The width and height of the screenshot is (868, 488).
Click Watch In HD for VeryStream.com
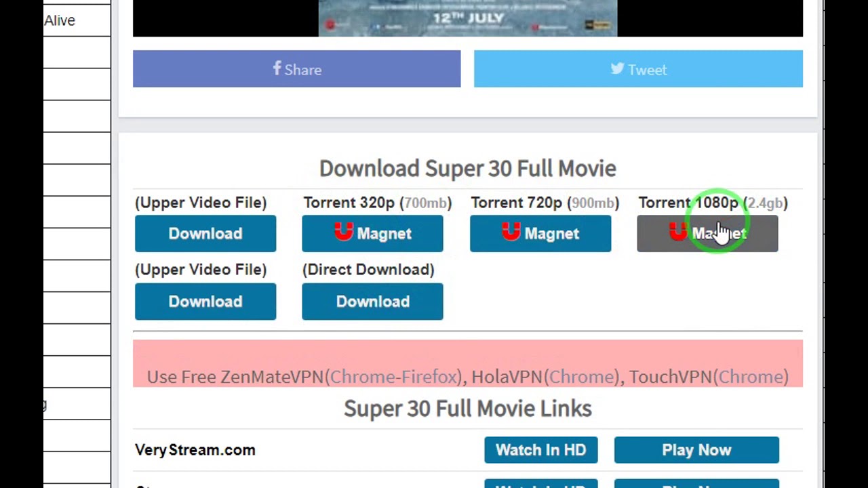point(541,450)
